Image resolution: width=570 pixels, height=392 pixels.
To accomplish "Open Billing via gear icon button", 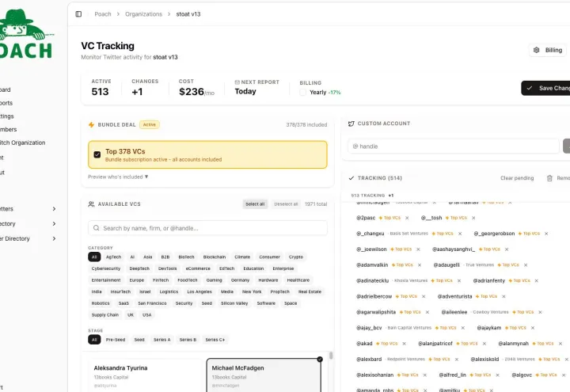I will pos(548,50).
